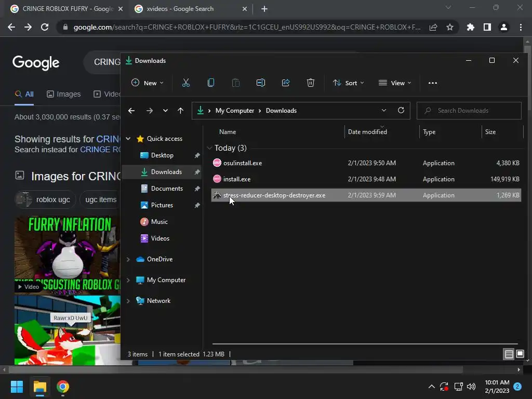532x399 pixels.
Task: Open recent locations dropdown arrow
Action: tap(165, 111)
